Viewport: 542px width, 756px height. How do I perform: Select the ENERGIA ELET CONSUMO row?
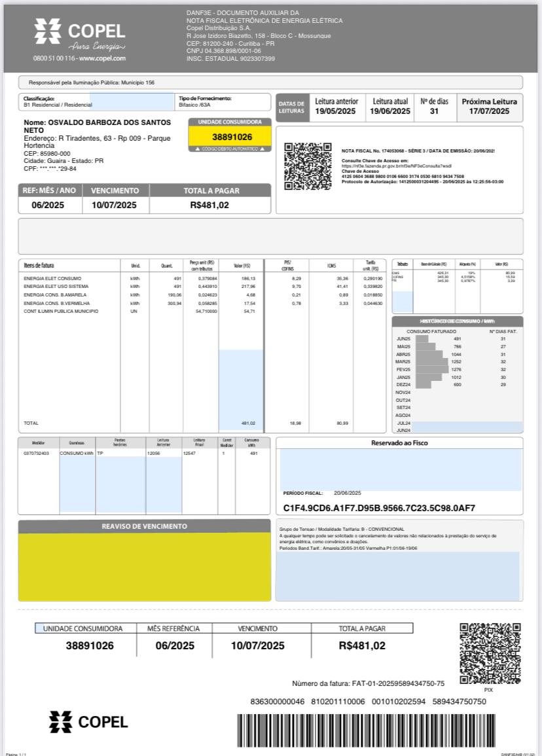(203, 279)
